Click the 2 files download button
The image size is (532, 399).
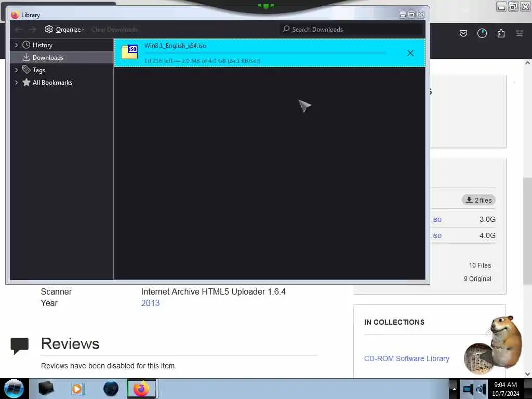click(478, 200)
